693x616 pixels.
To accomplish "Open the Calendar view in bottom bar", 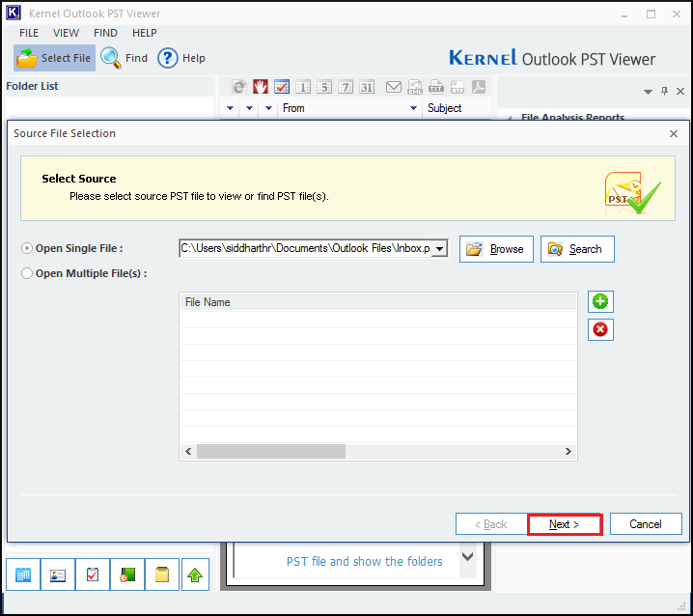I will pyautogui.click(x=23, y=574).
